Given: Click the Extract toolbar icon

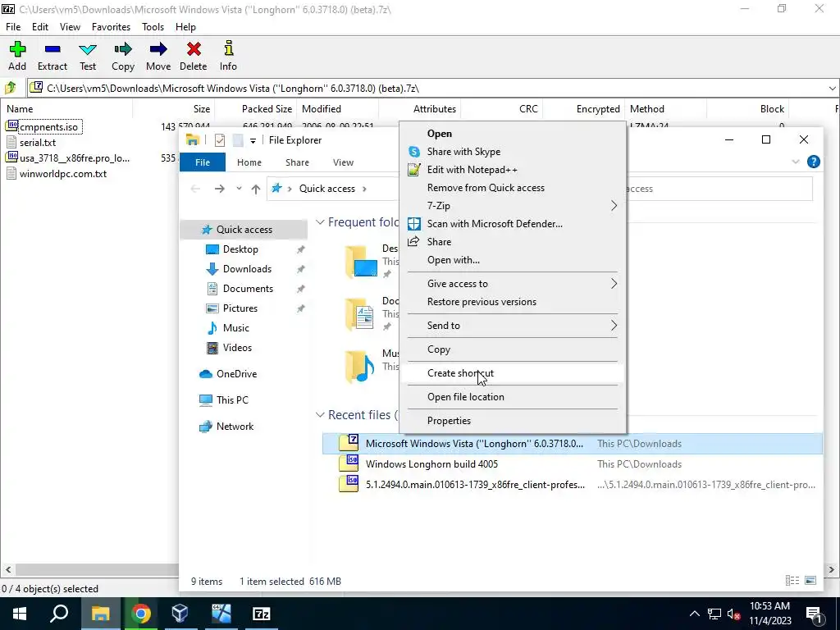Looking at the screenshot, I should point(52,56).
